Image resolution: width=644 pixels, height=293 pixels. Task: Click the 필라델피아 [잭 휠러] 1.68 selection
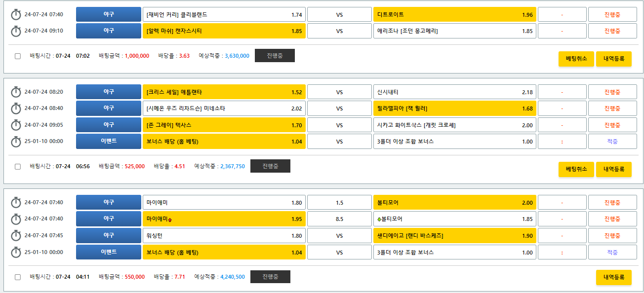454,109
